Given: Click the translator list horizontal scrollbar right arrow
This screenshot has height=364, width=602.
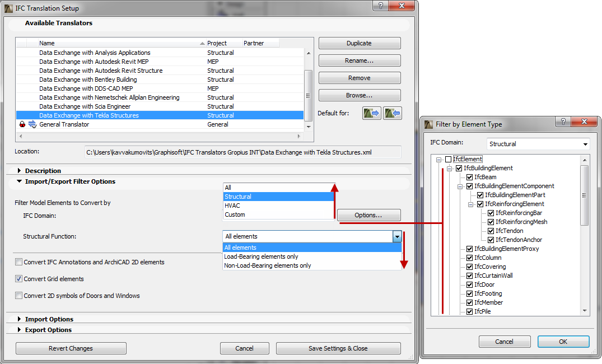Looking at the screenshot, I should [x=298, y=136].
